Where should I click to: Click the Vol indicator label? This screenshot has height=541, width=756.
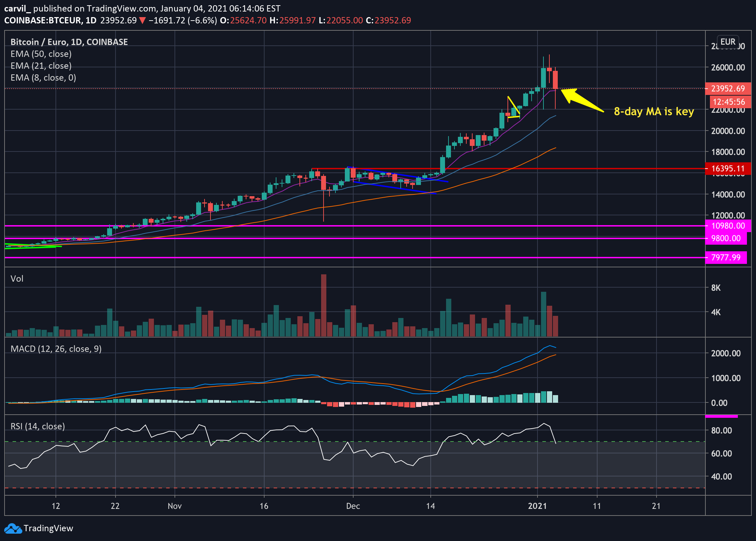17,279
